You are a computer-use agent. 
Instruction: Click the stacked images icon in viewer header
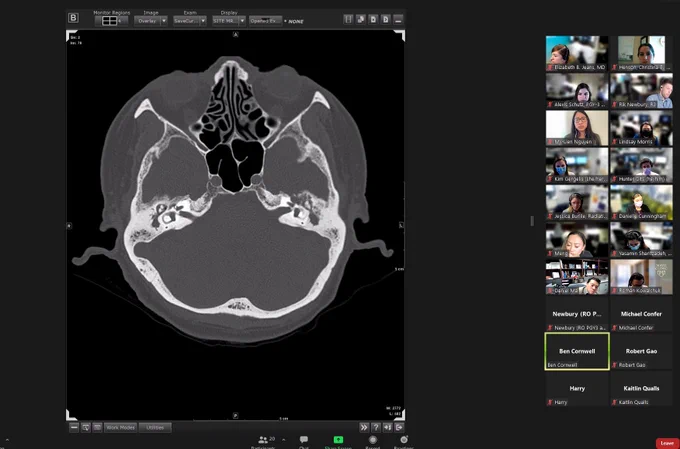[x=361, y=19]
